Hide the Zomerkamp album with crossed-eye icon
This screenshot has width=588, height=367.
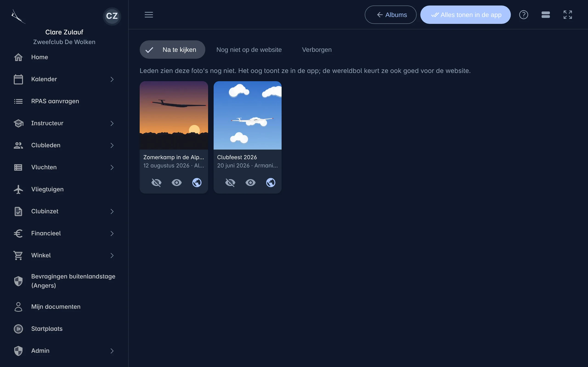point(156,183)
